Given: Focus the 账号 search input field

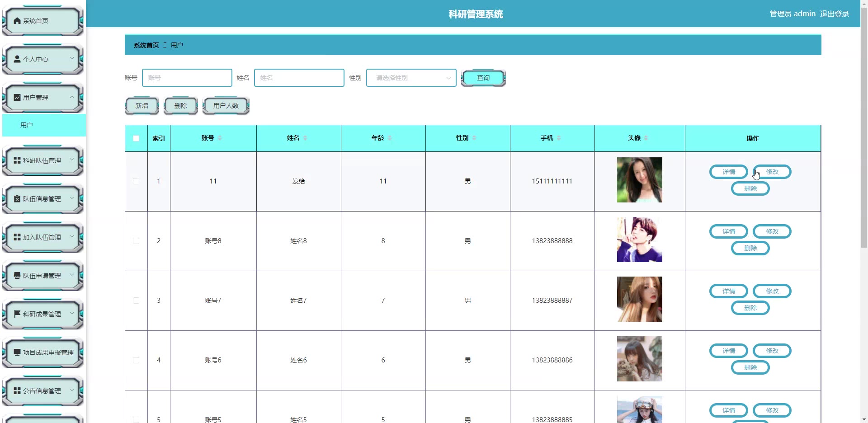Looking at the screenshot, I should pyautogui.click(x=187, y=78).
